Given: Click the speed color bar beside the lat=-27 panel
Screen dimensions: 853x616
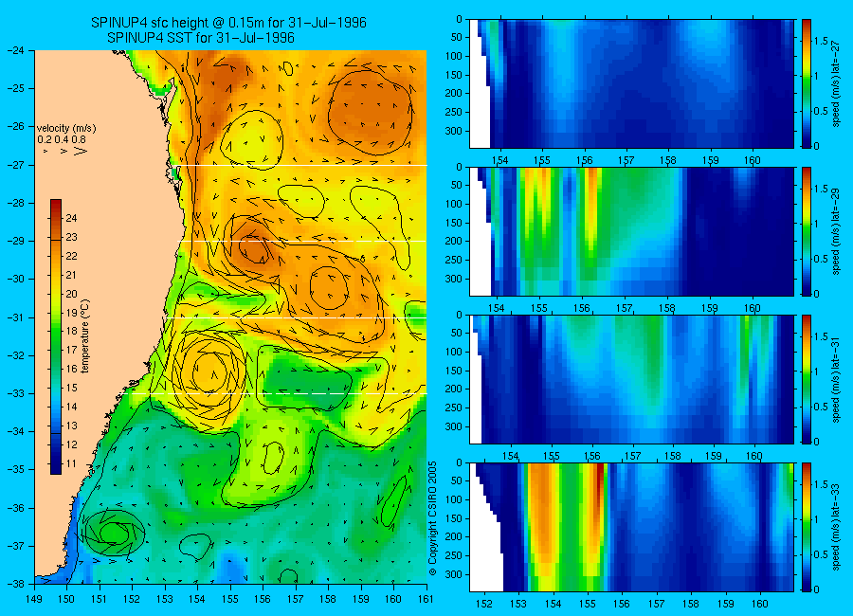Looking at the screenshot, I should coord(806,83).
